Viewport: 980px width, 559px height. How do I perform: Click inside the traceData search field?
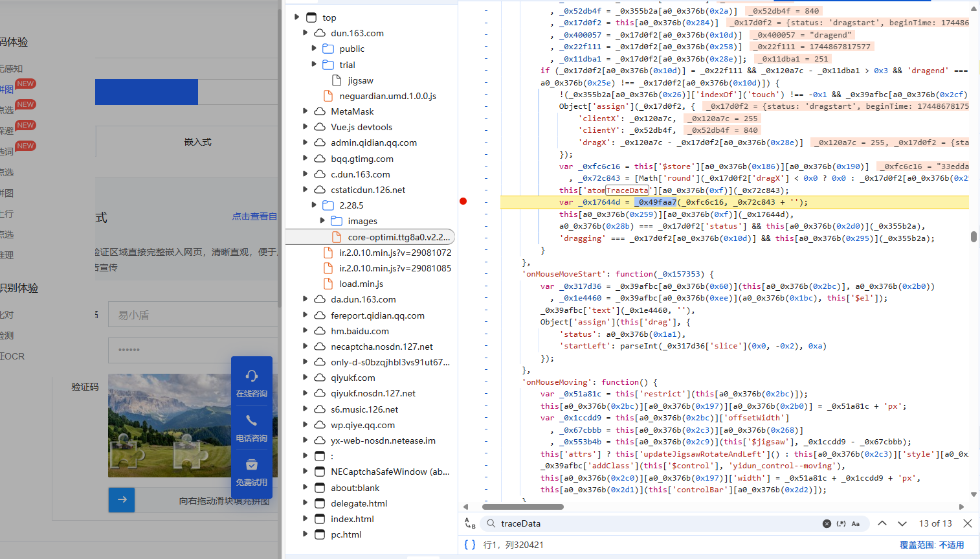pos(647,523)
